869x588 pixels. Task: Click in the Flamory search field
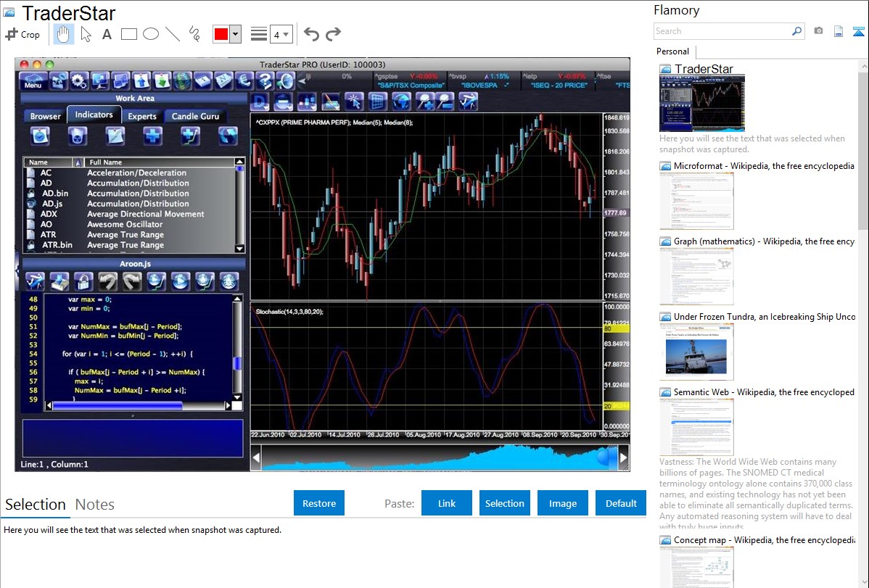click(722, 31)
